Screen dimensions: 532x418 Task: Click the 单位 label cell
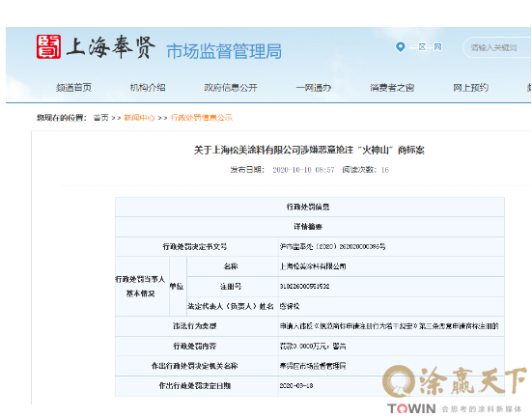coord(177,287)
